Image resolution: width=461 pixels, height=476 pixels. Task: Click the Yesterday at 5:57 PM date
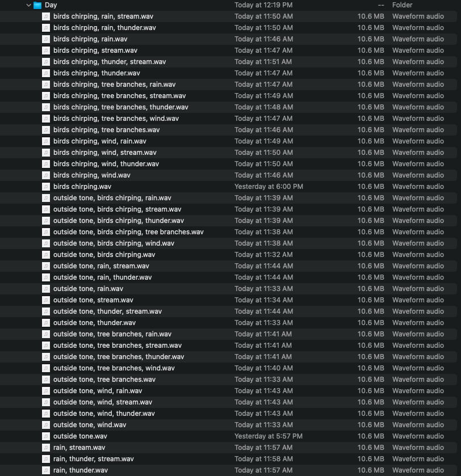(269, 436)
